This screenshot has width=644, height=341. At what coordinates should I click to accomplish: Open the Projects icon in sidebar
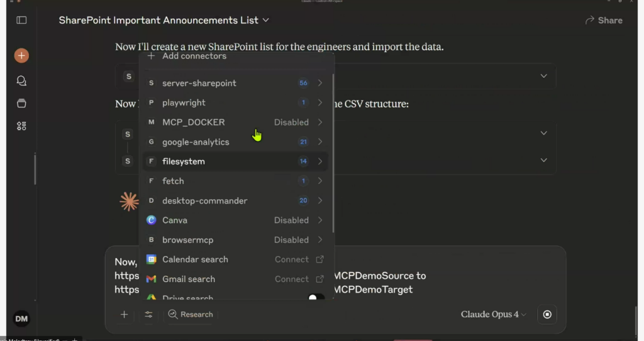21,103
